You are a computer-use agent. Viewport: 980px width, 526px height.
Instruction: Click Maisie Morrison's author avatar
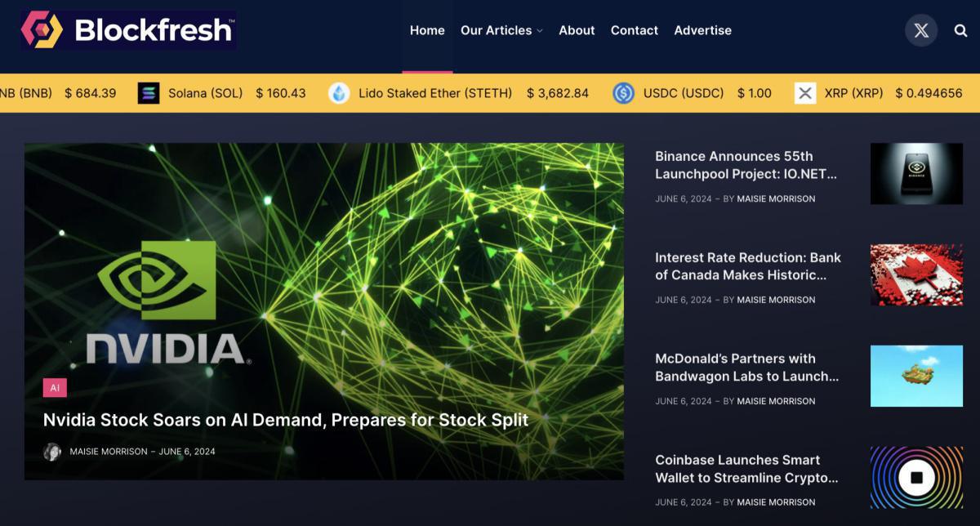click(x=52, y=451)
